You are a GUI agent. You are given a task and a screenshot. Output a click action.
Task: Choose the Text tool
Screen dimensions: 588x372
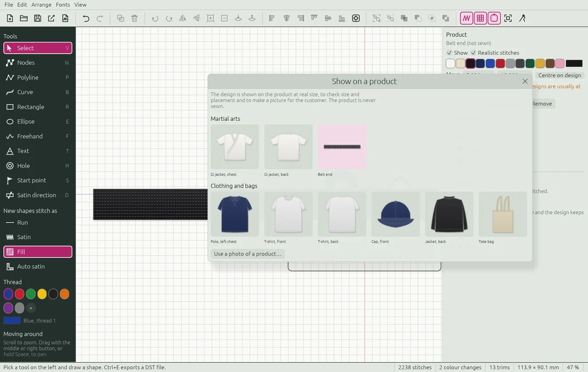click(38, 151)
